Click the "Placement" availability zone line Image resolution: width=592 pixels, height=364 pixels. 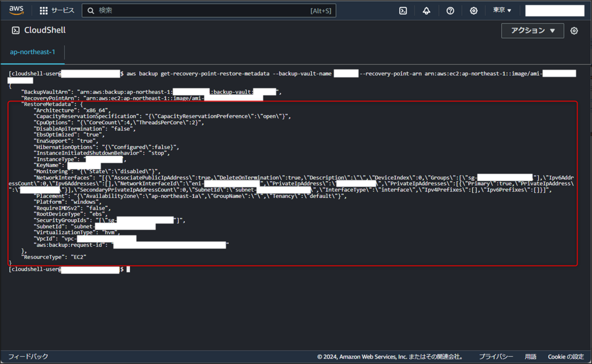[190, 196]
